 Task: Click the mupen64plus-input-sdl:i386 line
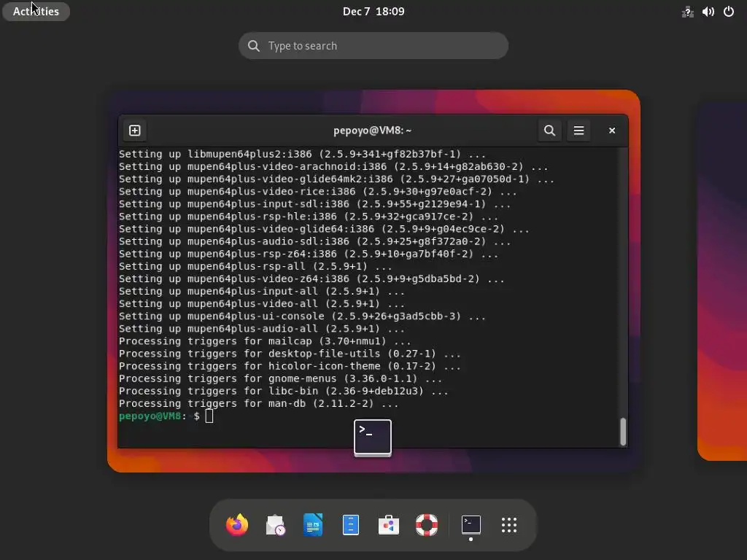(314, 204)
